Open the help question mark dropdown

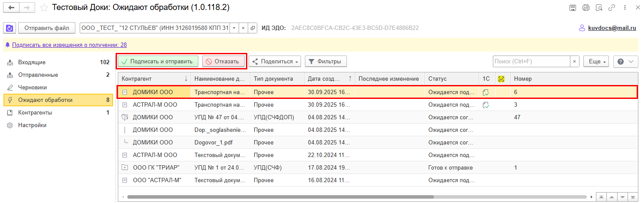[625, 62]
